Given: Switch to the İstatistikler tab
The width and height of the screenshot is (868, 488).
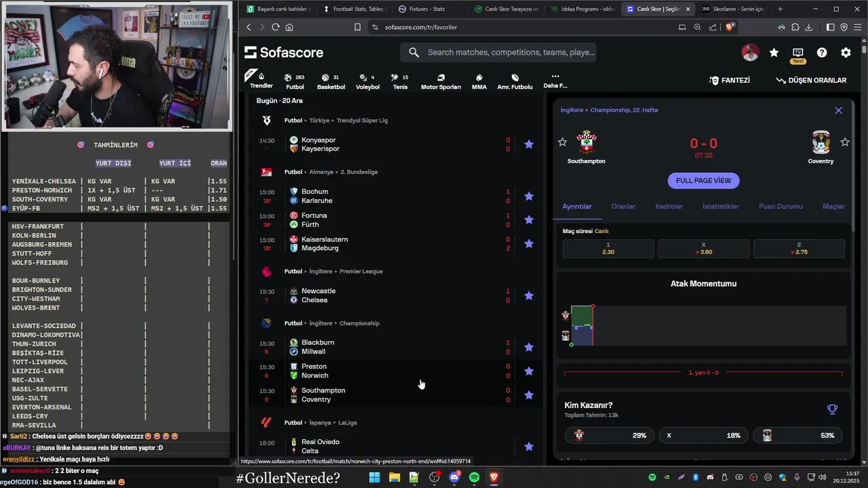Looking at the screenshot, I should [x=721, y=207].
